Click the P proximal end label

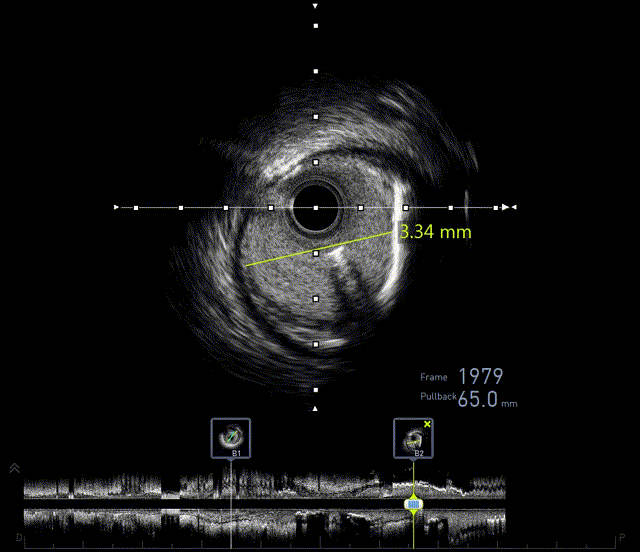coord(622,537)
